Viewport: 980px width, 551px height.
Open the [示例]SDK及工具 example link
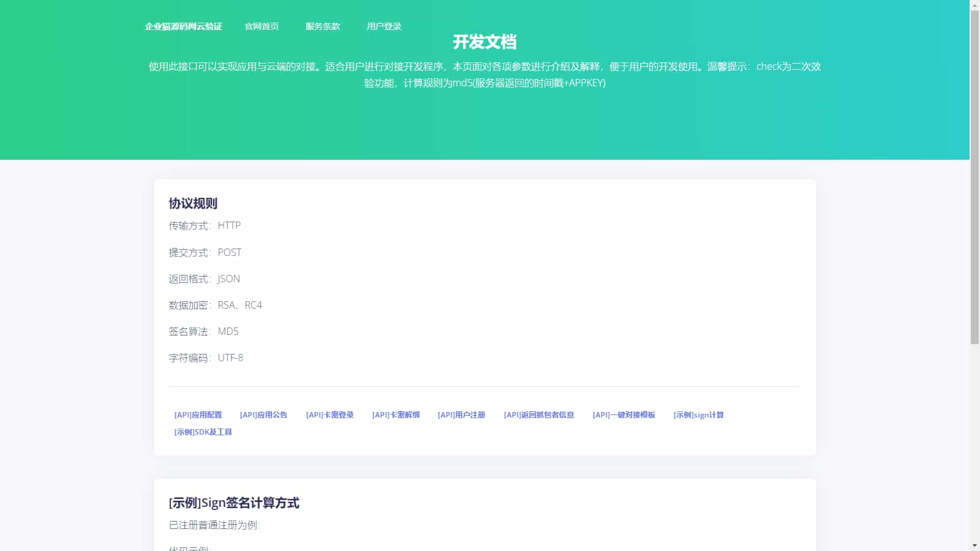202,432
